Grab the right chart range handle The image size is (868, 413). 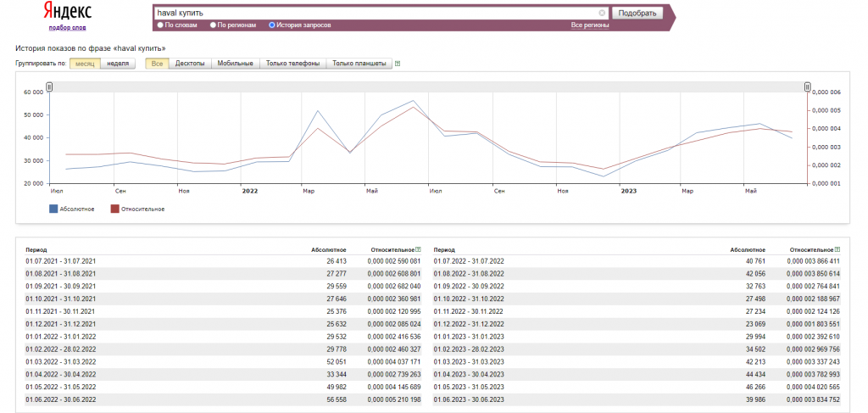[807, 87]
